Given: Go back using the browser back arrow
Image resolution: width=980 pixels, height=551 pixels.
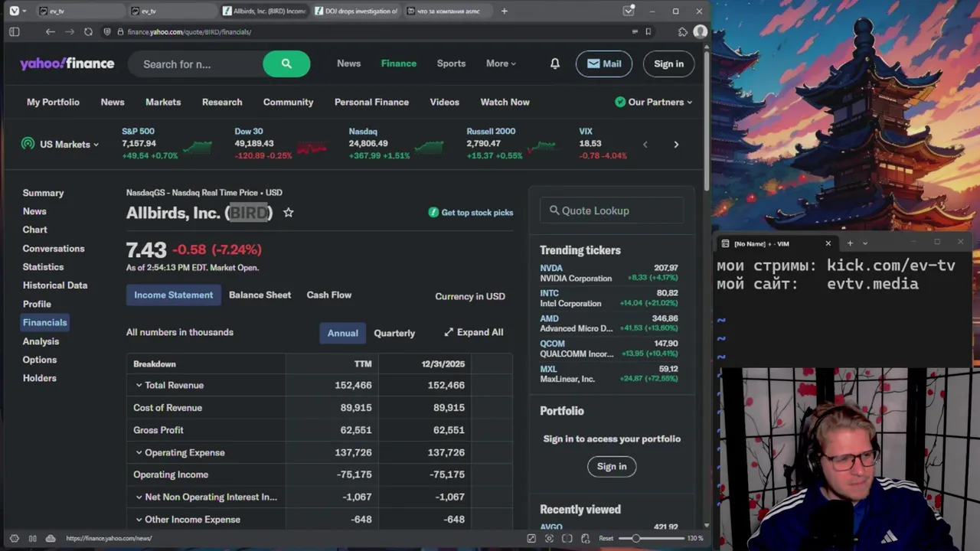Looking at the screenshot, I should coord(50,31).
